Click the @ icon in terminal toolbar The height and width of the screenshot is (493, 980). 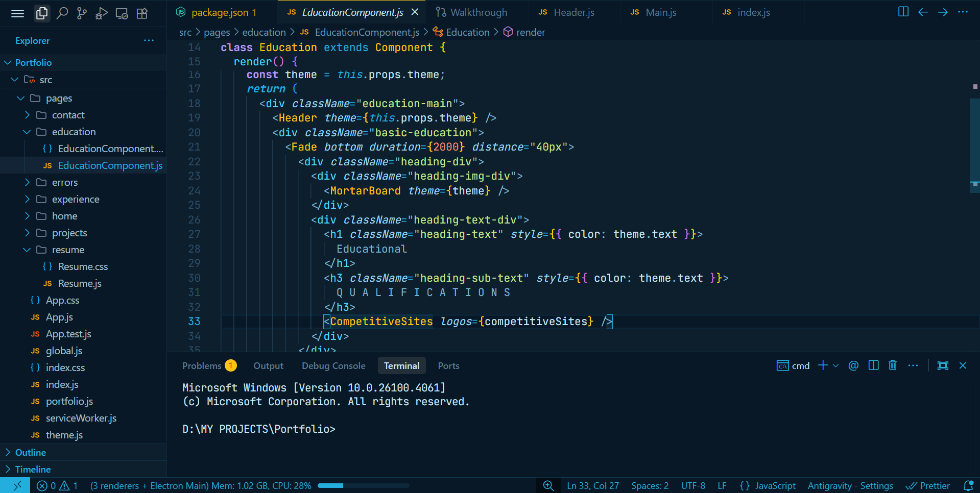(853, 365)
